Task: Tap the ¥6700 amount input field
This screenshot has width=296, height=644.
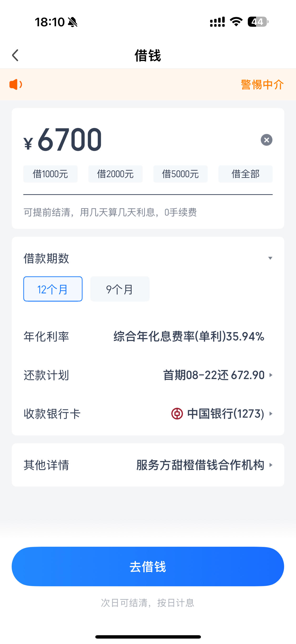Action: pos(140,140)
